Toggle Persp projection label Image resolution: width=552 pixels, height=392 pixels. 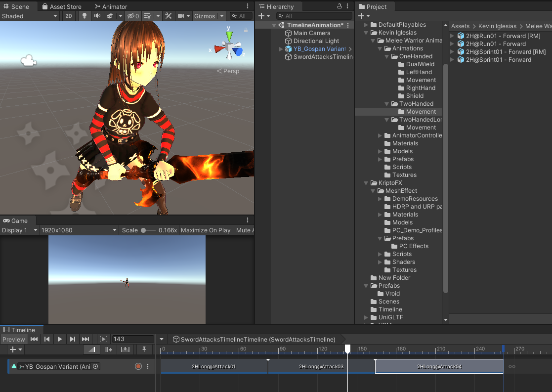click(228, 71)
